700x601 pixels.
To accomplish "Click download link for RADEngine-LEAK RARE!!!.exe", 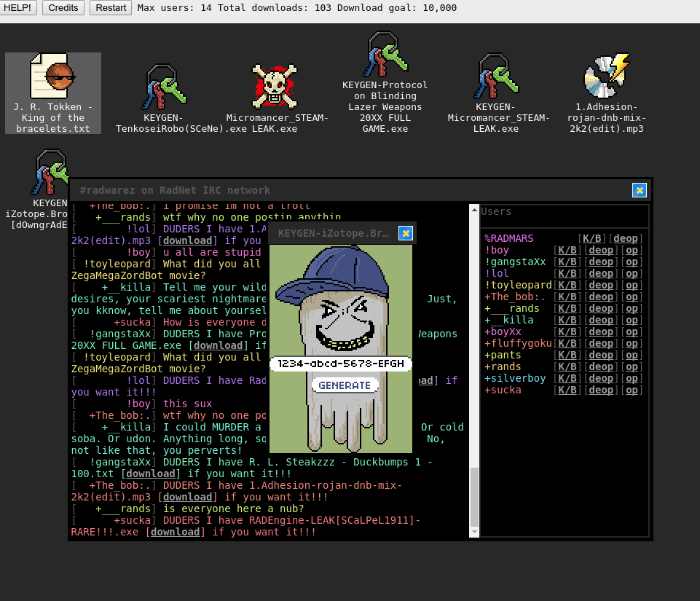I will tap(175, 532).
